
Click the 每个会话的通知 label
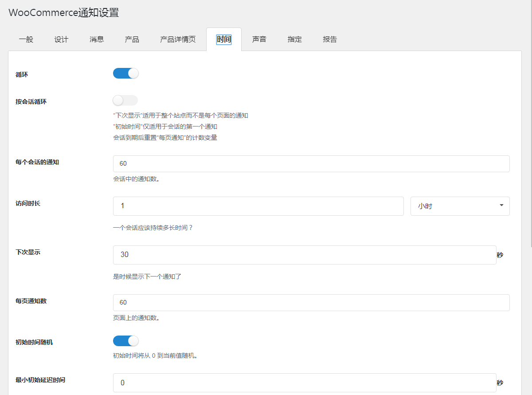pos(37,162)
